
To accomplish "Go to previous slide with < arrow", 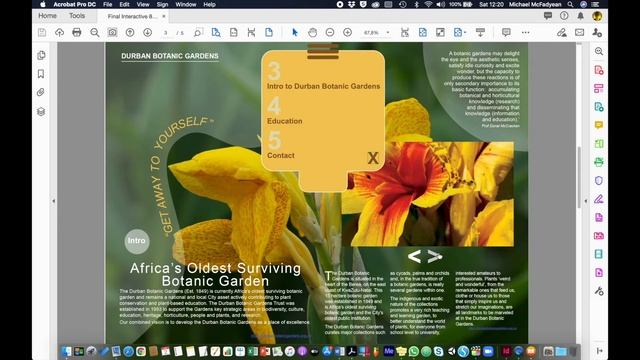I will point(414,256).
